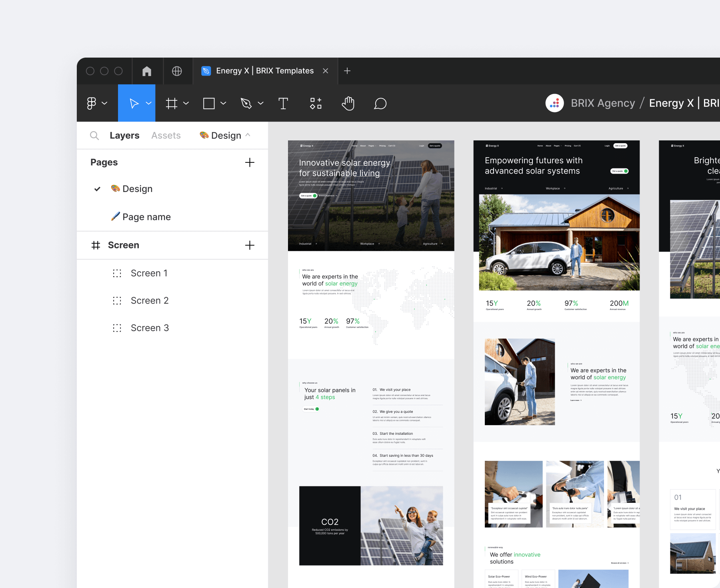Click the checkmark beside the Design page

97,189
